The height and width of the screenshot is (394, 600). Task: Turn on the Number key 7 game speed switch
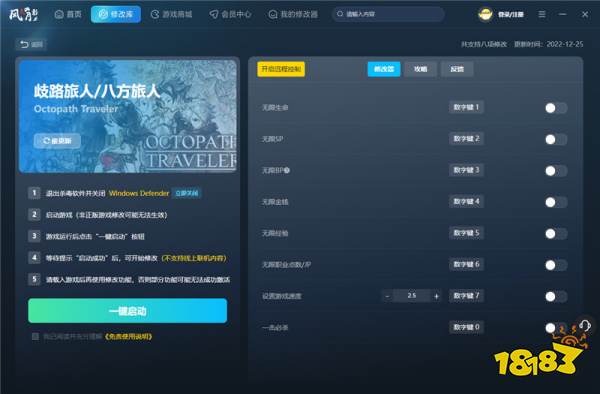(556, 296)
